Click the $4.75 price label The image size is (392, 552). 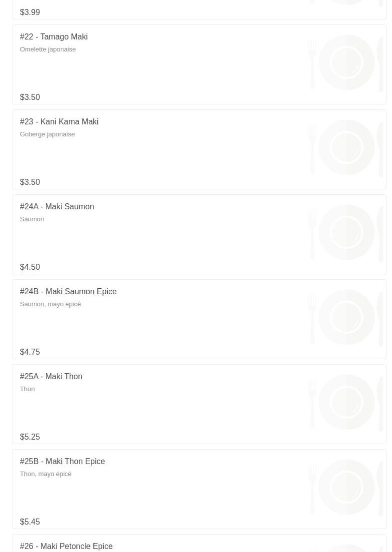[x=30, y=352]
